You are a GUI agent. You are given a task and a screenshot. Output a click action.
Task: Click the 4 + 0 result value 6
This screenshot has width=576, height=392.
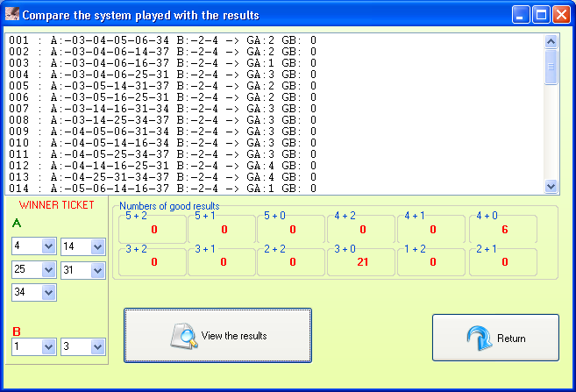click(x=505, y=230)
